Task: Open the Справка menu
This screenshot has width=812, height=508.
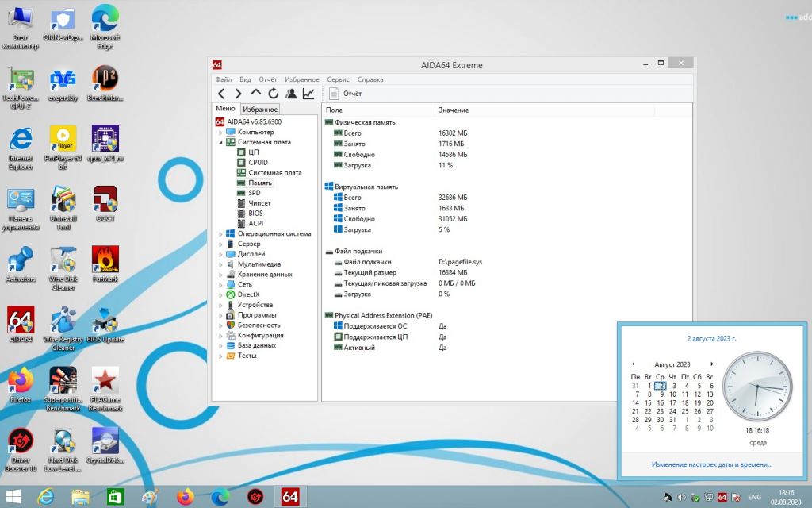Action: 370,79
